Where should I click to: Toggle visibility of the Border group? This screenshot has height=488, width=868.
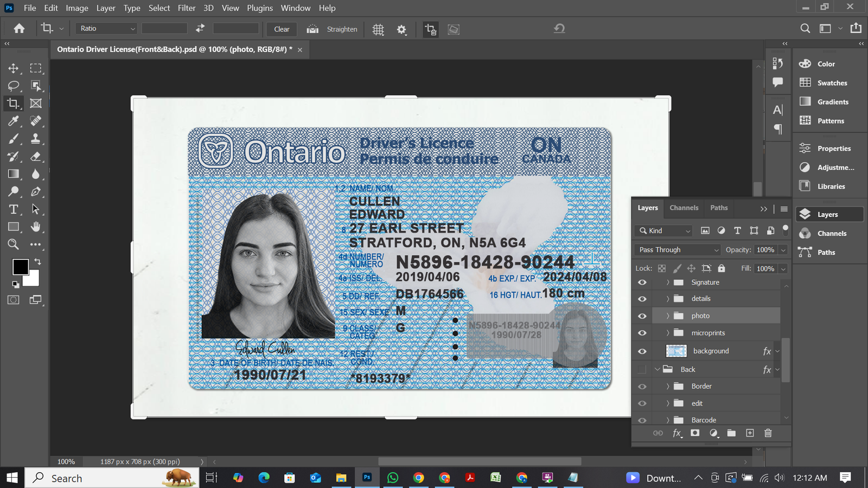tap(642, 387)
